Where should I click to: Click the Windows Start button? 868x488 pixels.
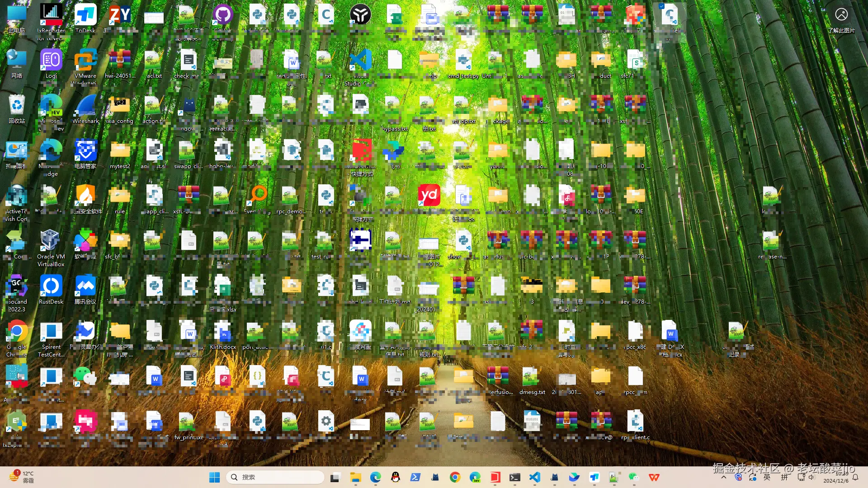[215, 477]
